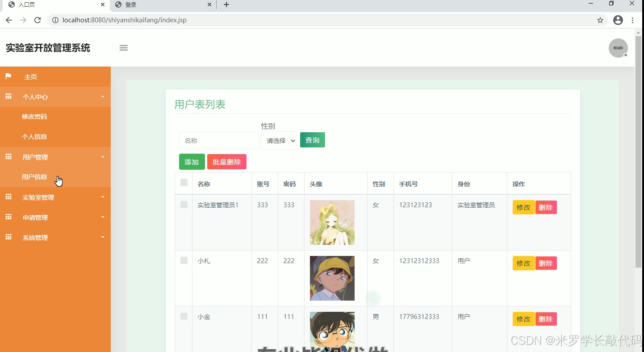
Task: Click the grid icon next to 实验室管理
Action: [8, 197]
